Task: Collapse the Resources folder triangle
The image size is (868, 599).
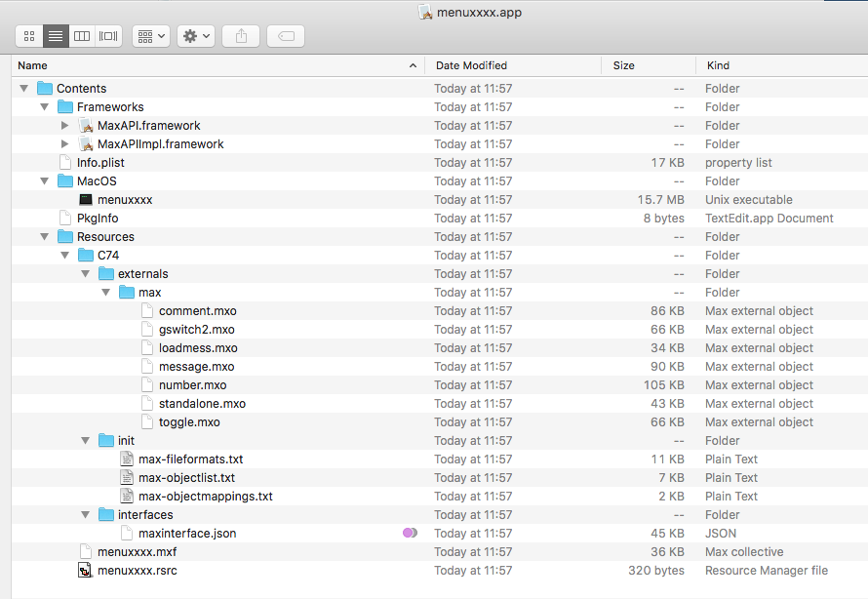Action: (x=45, y=237)
